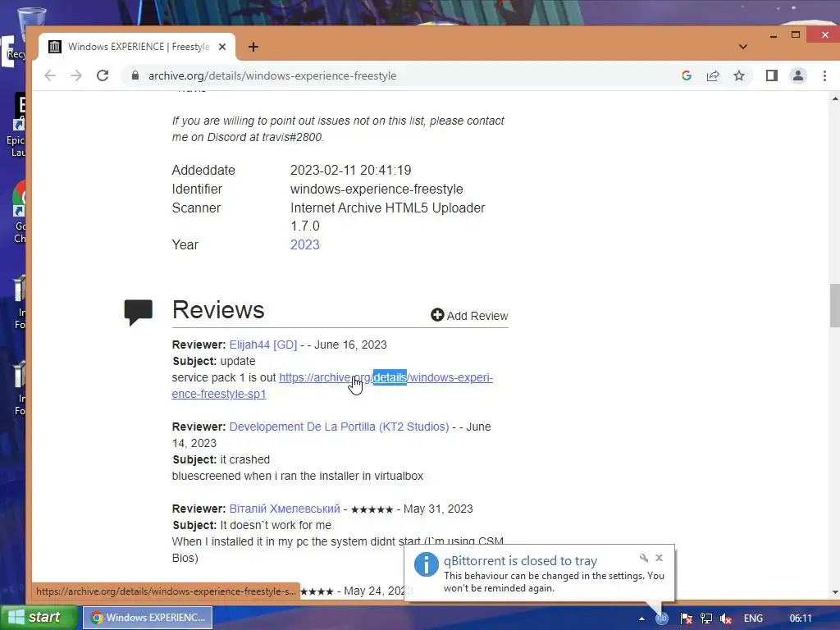Click the Subject: update line
The image size is (840, 630).
214,361
